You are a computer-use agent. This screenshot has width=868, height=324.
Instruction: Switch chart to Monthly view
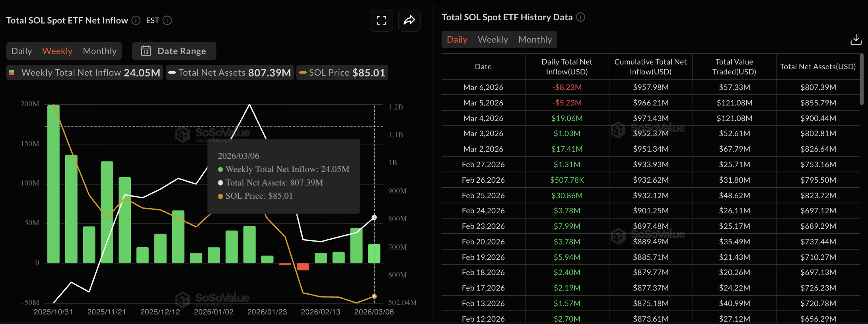point(99,51)
